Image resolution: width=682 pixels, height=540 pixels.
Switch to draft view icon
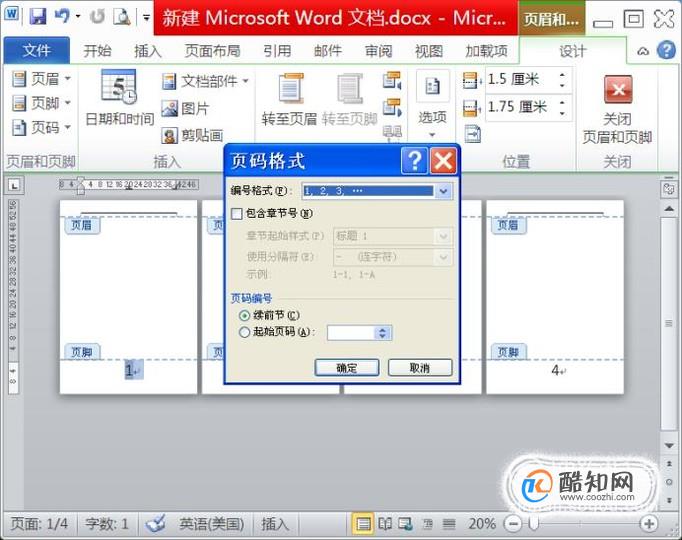(449, 524)
